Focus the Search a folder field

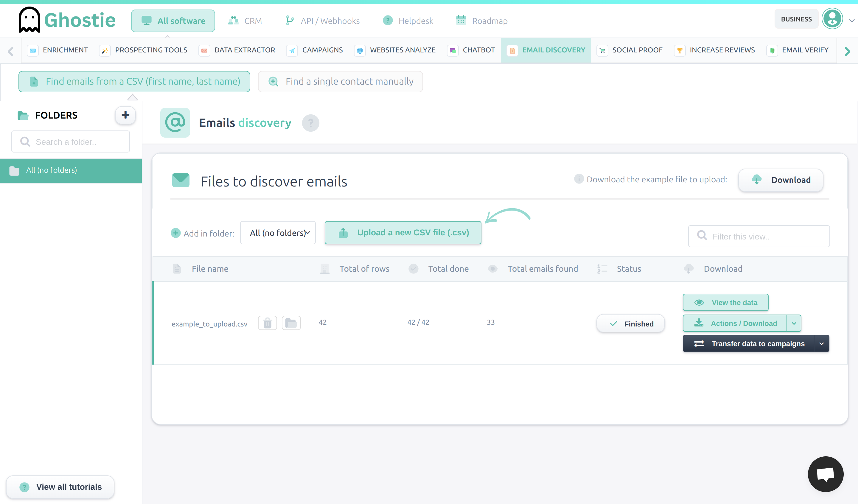point(71,142)
